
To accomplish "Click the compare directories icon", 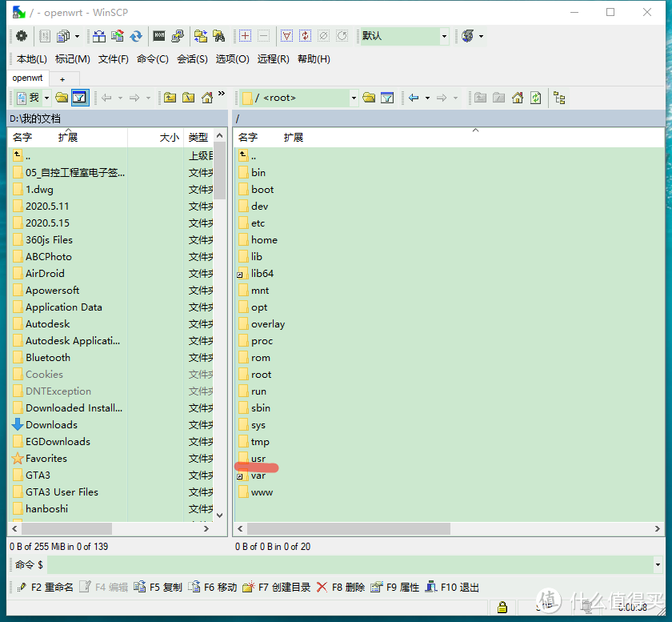I will (117, 36).
